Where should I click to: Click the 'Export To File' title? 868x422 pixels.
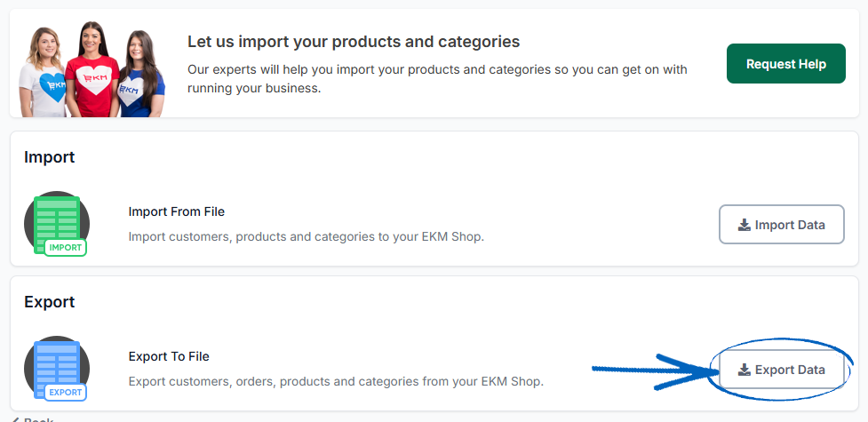click(169, 356)
